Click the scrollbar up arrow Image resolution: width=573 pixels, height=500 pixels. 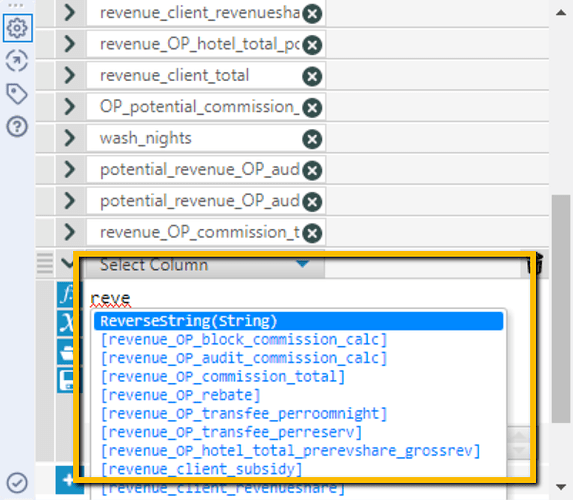pyautogui.click(x=561, y=13)
